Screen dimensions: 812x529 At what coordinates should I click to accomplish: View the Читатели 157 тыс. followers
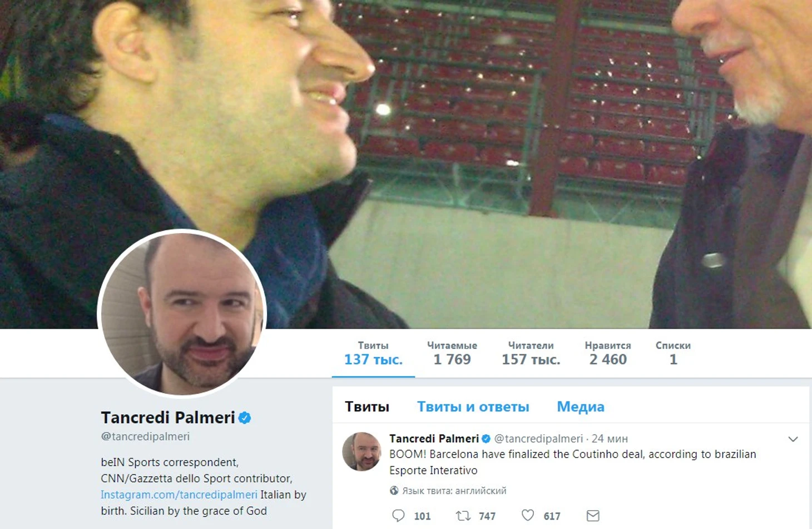(x=531, y=353)
